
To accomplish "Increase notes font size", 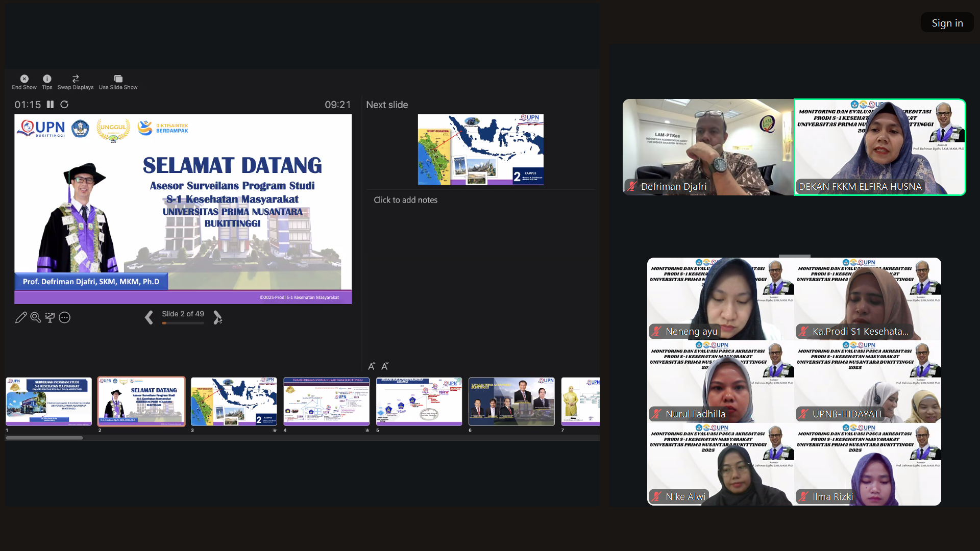I will (372, 366).
